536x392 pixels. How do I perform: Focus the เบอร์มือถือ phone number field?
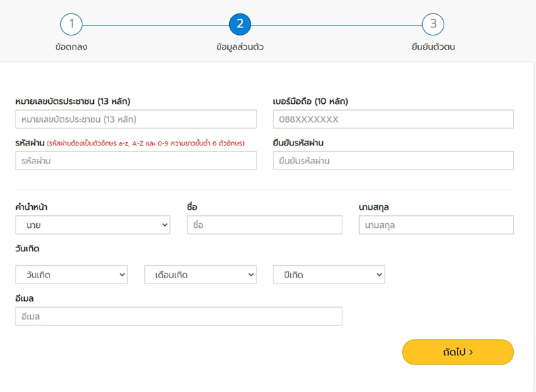pyautogui.click(x=393, y=119)
